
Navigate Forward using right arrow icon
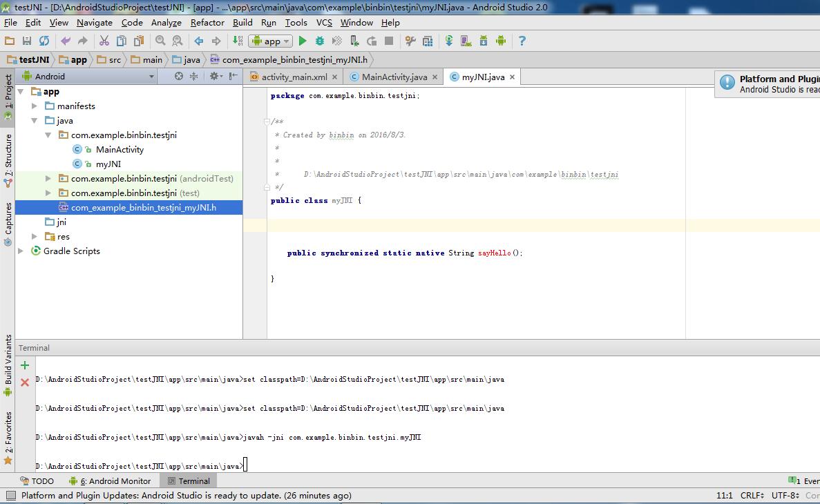click(x=216, y=41)
